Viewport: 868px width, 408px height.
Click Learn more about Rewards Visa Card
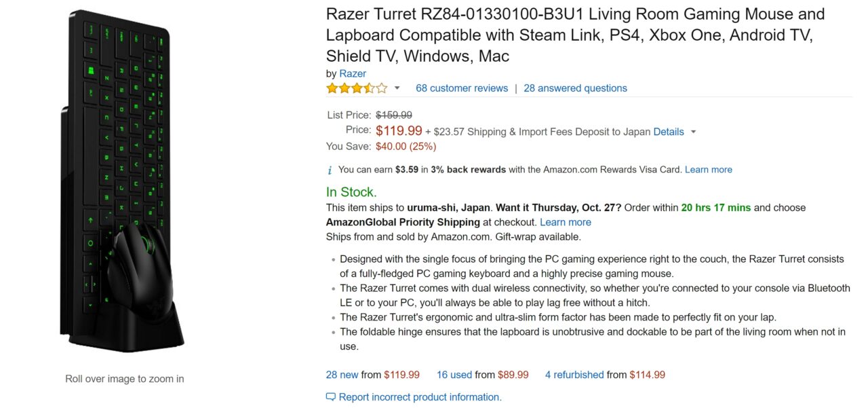pos(708,170)
